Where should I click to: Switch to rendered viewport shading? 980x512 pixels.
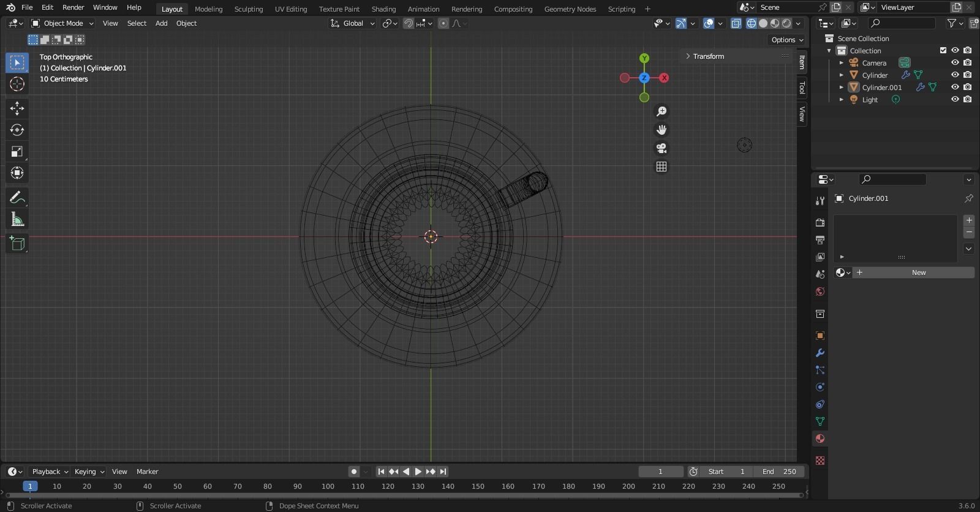[x=786, y=23]
